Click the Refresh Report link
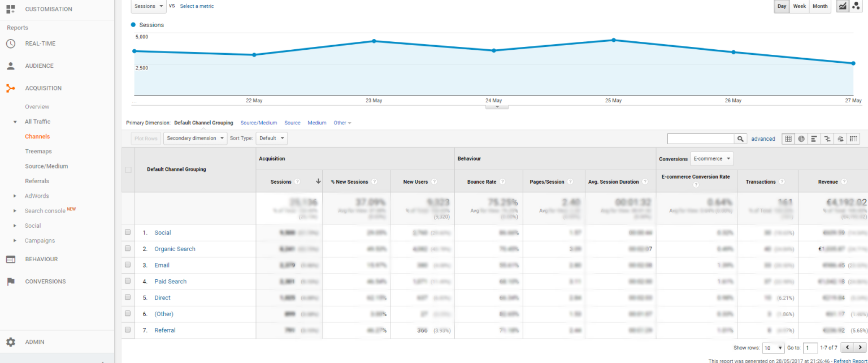This screenshot has height=363, width=868. pyautogui.click(x=850, y=360)
